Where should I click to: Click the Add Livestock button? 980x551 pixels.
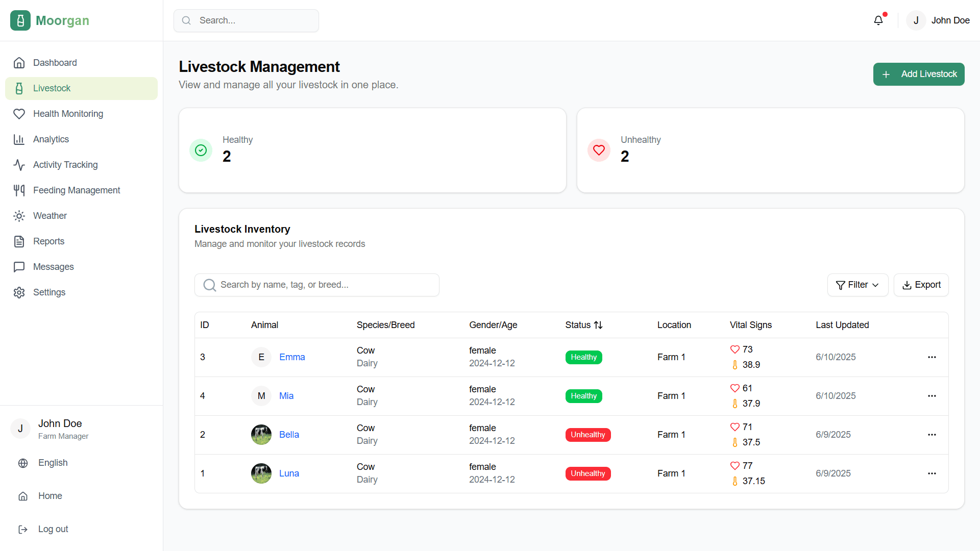coord(918,74)
